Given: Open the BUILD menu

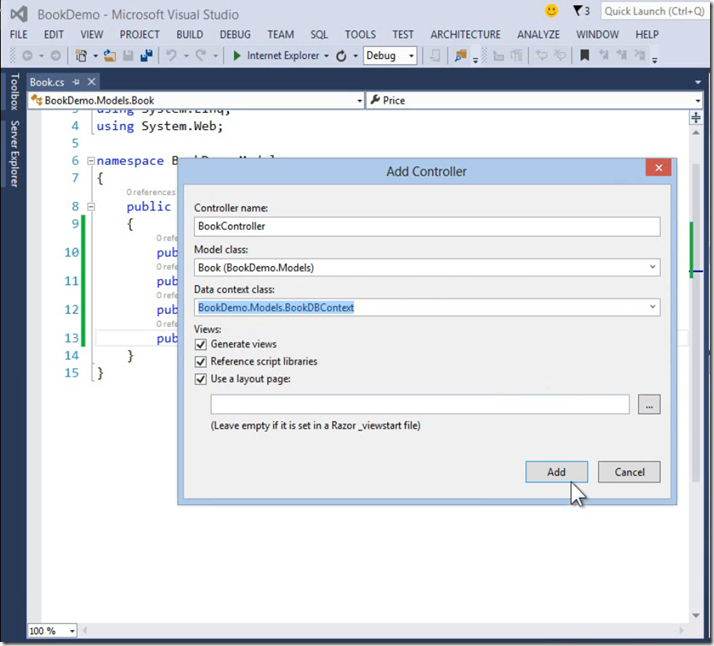Looking at the screenshot, I should click(190, 35).
